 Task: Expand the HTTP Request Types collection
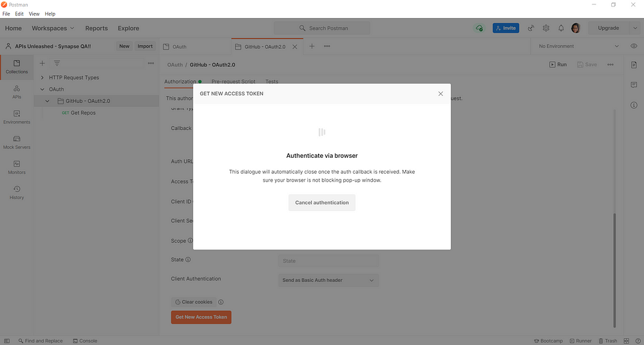(x=43, y=77)
